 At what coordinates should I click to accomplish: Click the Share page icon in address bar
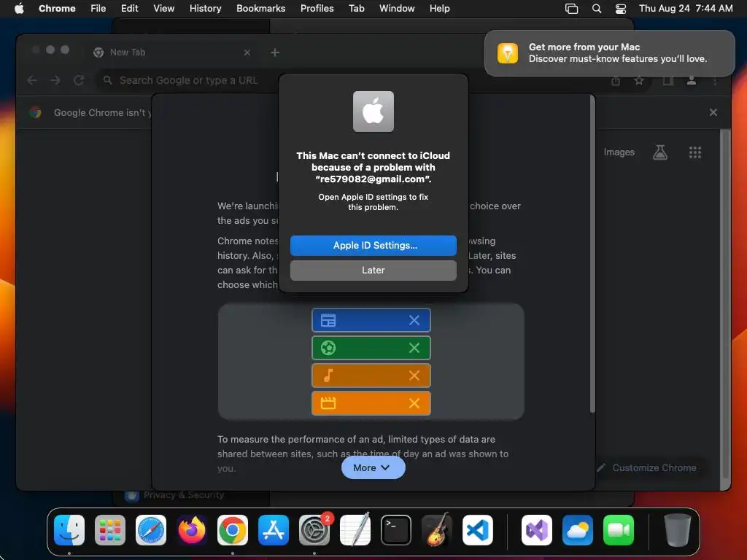coord(616,81)
